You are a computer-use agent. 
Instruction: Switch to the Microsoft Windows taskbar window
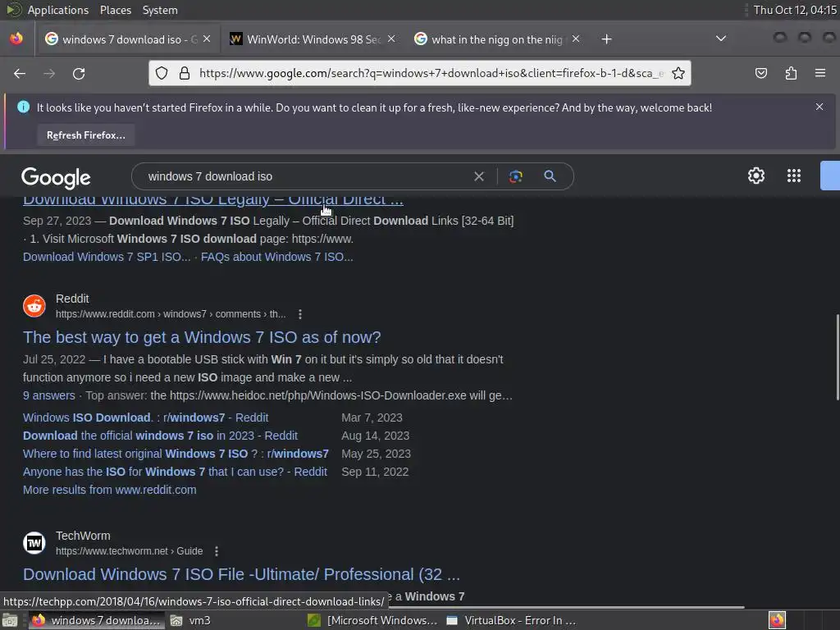[x=373, y=620]
